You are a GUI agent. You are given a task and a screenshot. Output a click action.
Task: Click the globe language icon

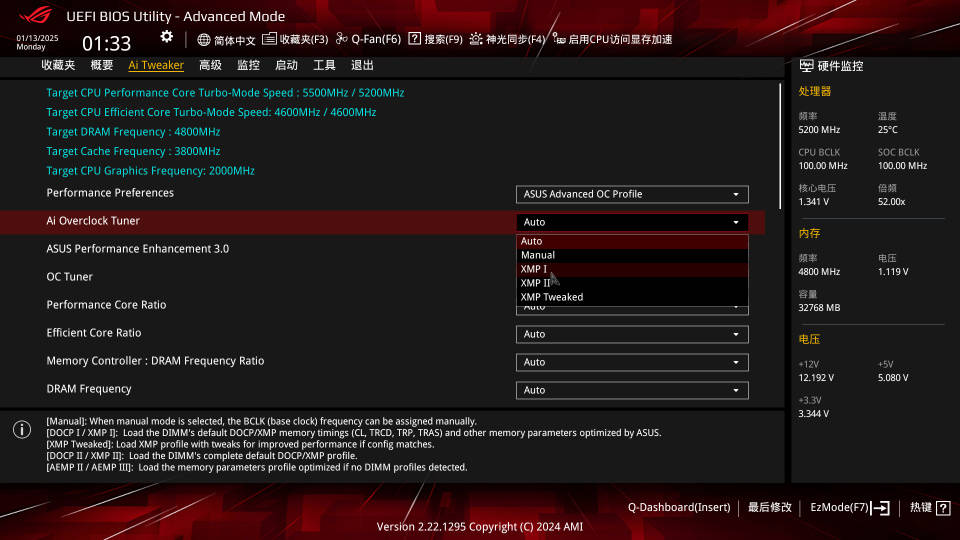click(204, 40)
